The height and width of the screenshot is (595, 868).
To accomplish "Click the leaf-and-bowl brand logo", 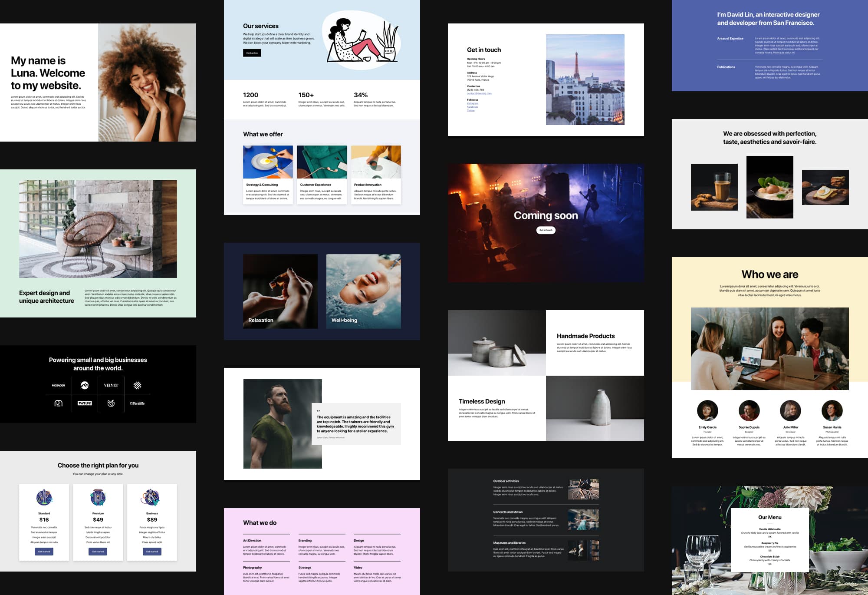I will [111, 403].
